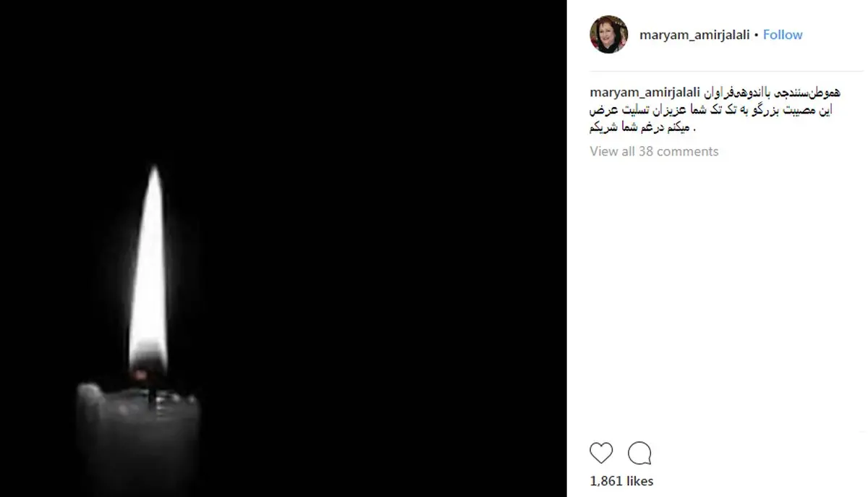868x497 pixels.
Task: Follow maryam_amirjalali
Action: click(783, 35)
